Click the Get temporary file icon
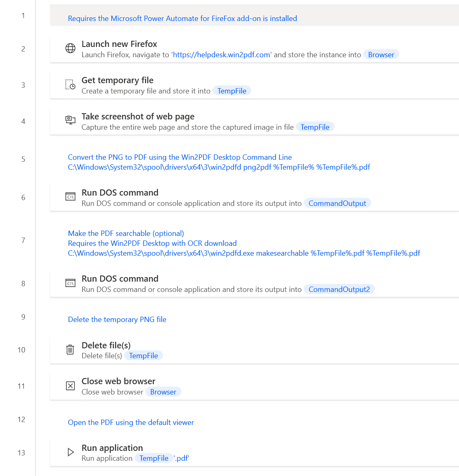This screenshot has width=459, height=476. 70,84
